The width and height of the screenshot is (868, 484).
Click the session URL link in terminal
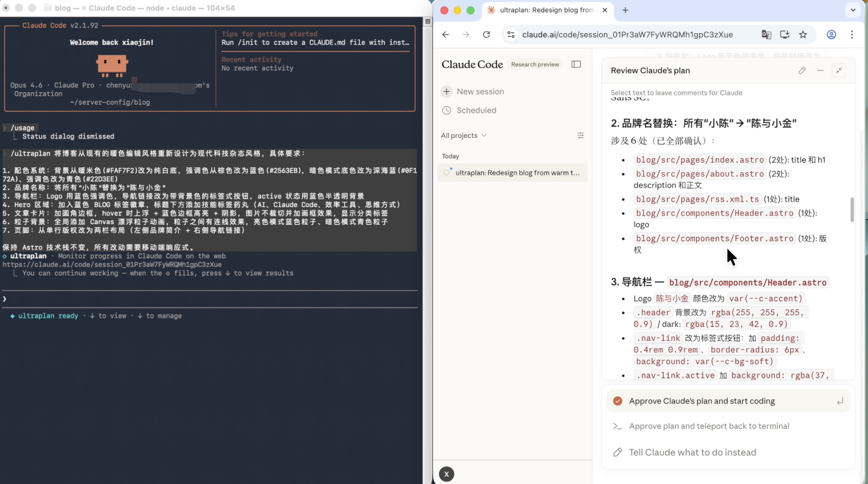click(112, 265)
